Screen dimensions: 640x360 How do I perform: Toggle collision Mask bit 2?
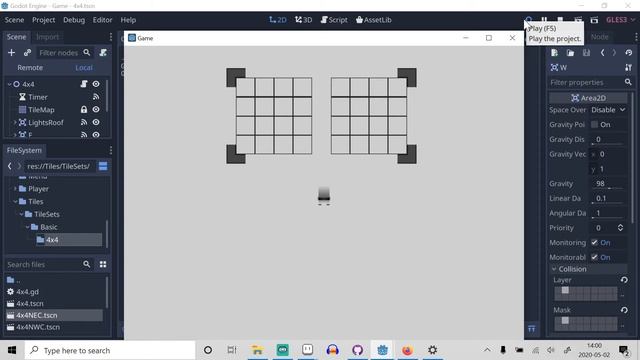click(x=565, y=320)
